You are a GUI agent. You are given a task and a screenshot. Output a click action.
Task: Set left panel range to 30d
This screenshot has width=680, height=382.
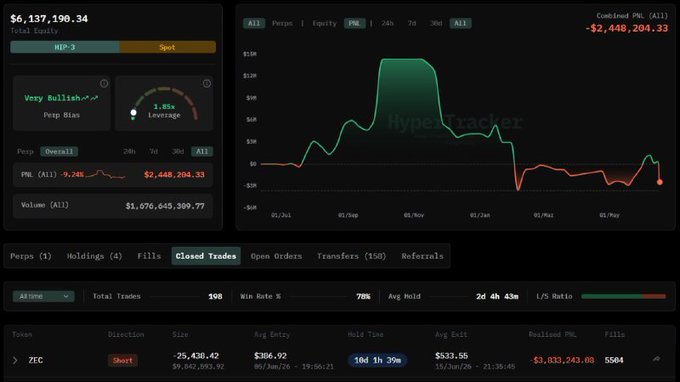[x=178, y=151]
